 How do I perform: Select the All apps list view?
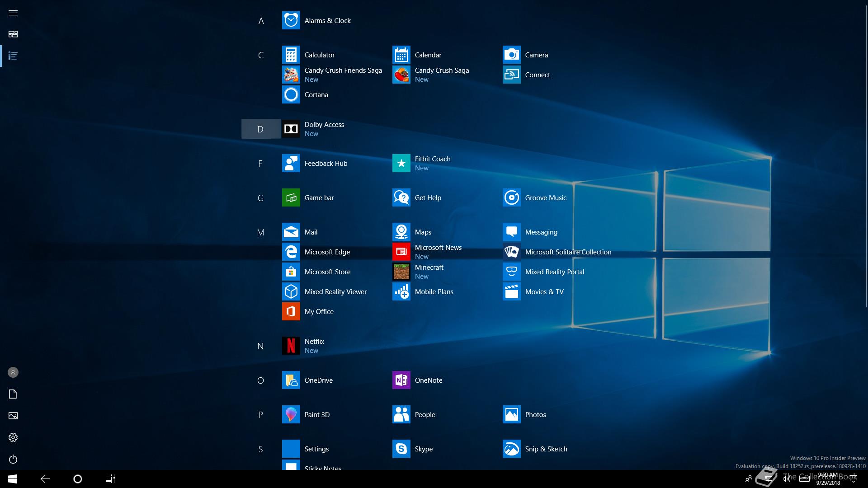click(13, 56)
